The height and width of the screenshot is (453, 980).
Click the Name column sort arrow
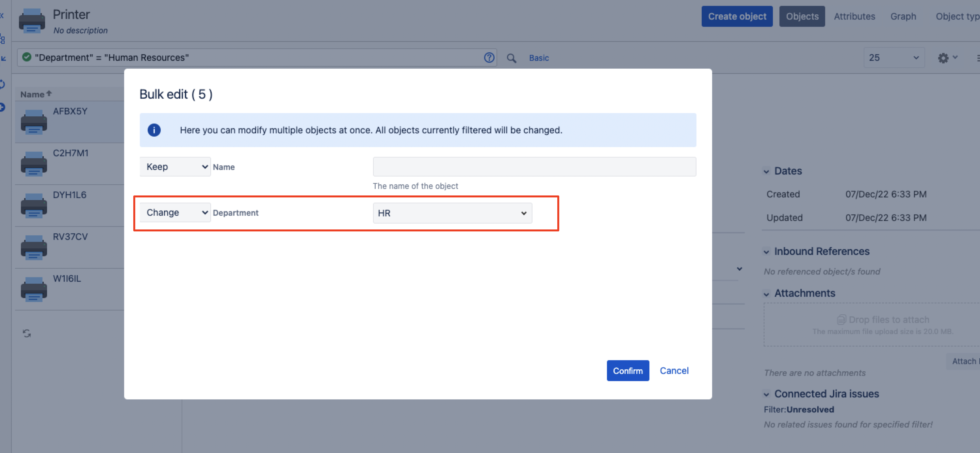[x=49, y=94]
